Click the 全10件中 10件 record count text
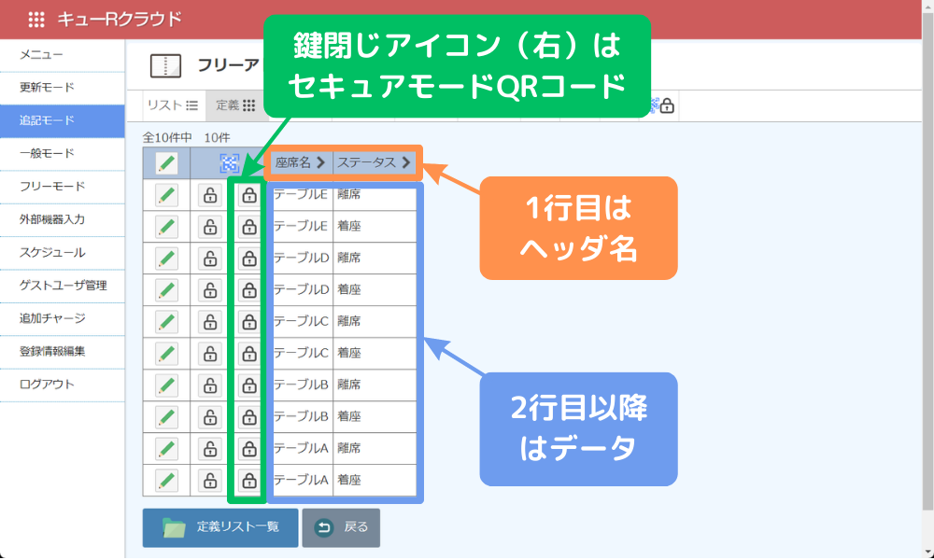The height and width of the screenshot is (560, 934). (x=187, y=137)
